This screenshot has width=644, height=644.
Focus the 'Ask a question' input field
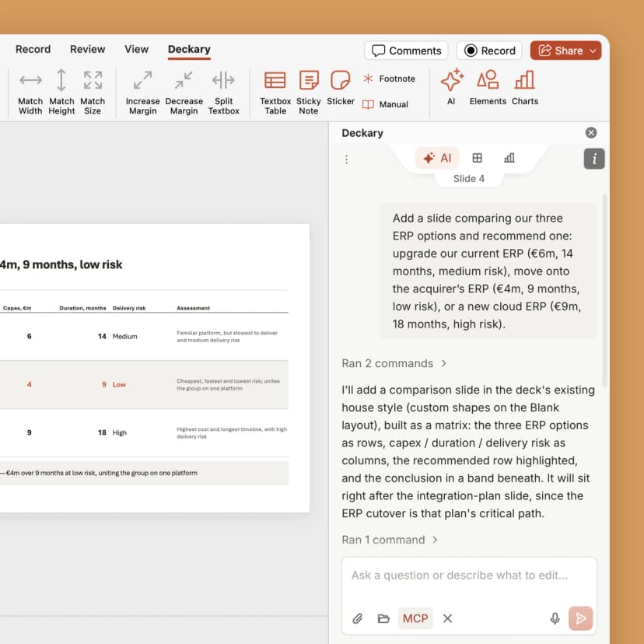pos(469,576)
